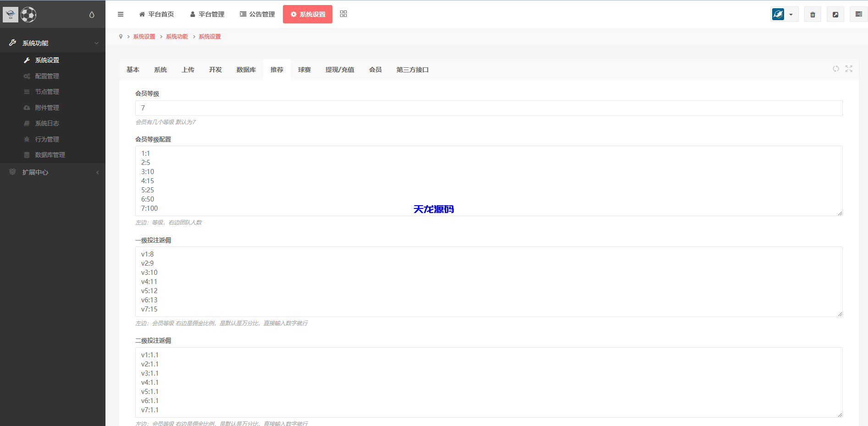Open 节点管理 from the sidebar
The width and height of the screenshot is (868, 426).
47,92
